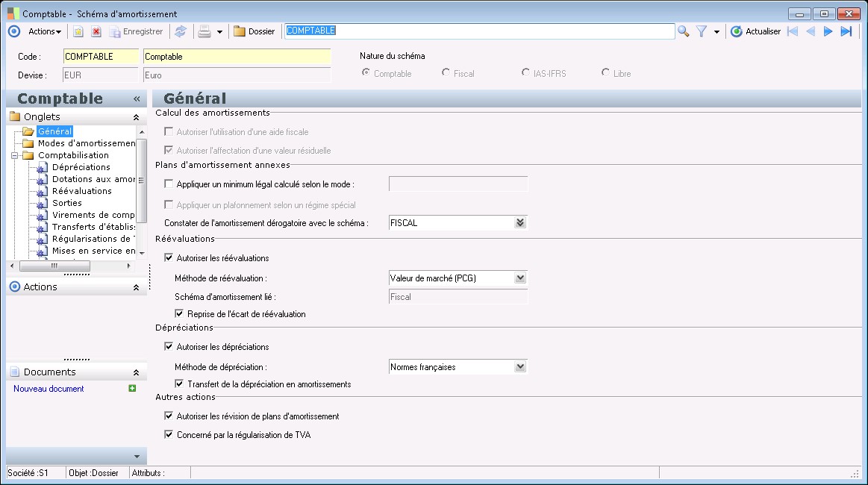Click Nouveau document link

click(49, 389)
